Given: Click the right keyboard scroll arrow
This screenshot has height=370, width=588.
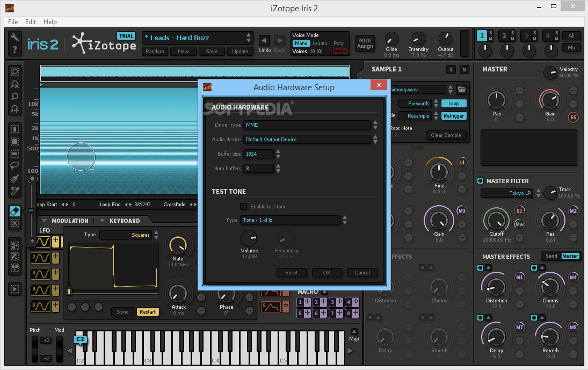Looking at the screenshot, I should 350,351.
